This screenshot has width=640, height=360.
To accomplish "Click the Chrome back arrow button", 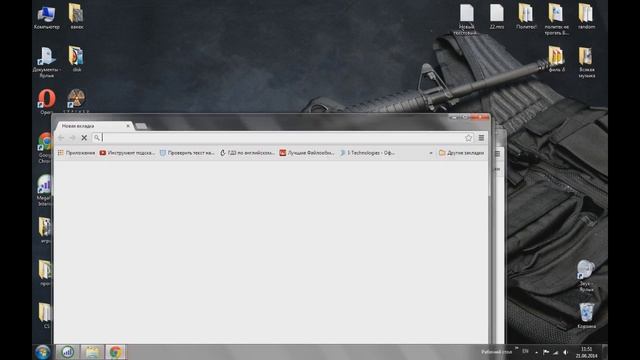I will tap(61, 138).
